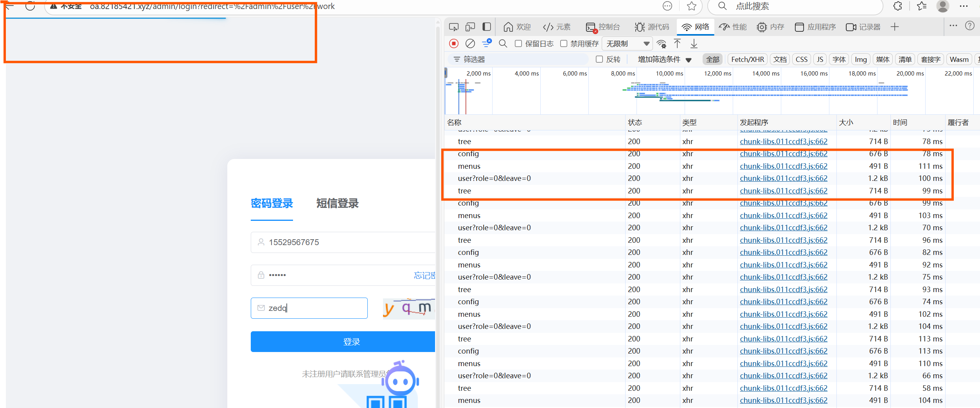Viewport: 980px width, 408px height.
Task: Expand the 增加筛选条件 dropdown
Action: pyautogui.click(x=665, y=59)
